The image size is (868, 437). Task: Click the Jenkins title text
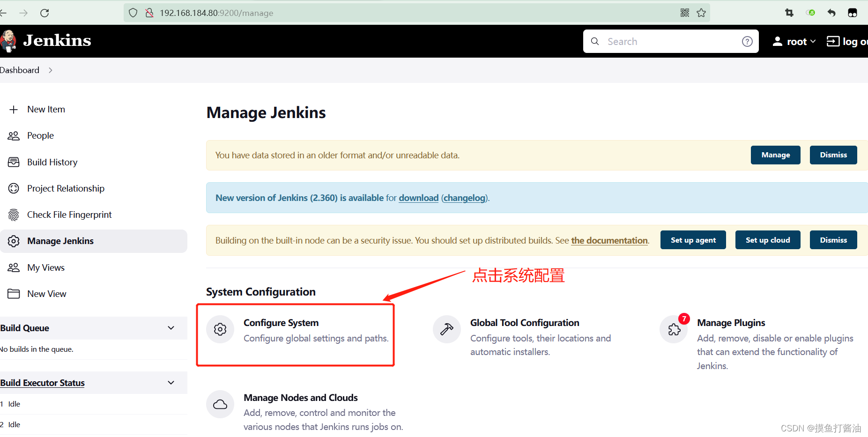coord(57,40)
